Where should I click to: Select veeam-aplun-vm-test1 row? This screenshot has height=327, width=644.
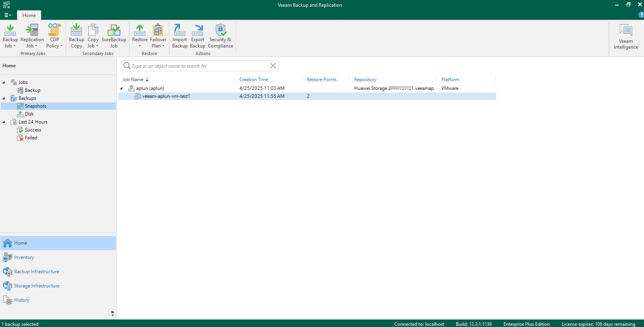click(307, 96)
